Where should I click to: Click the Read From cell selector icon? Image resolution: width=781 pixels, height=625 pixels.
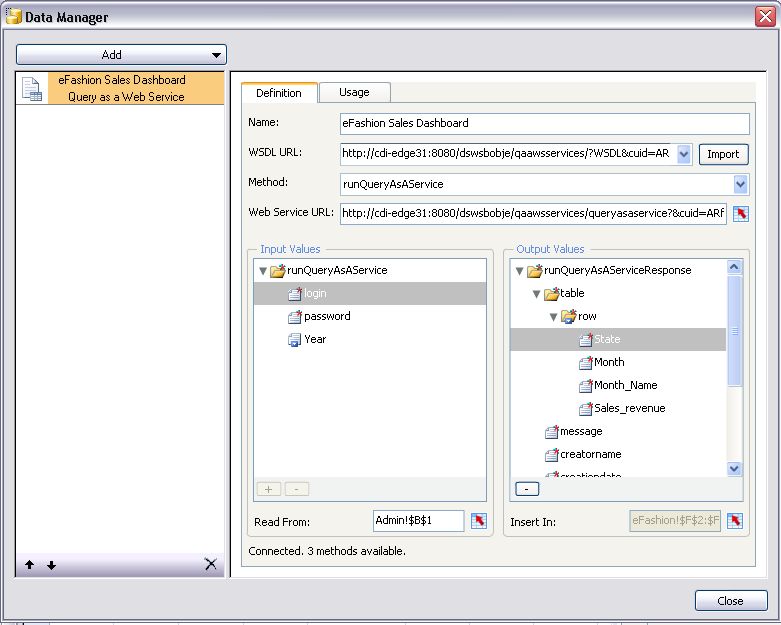[479, 521]
